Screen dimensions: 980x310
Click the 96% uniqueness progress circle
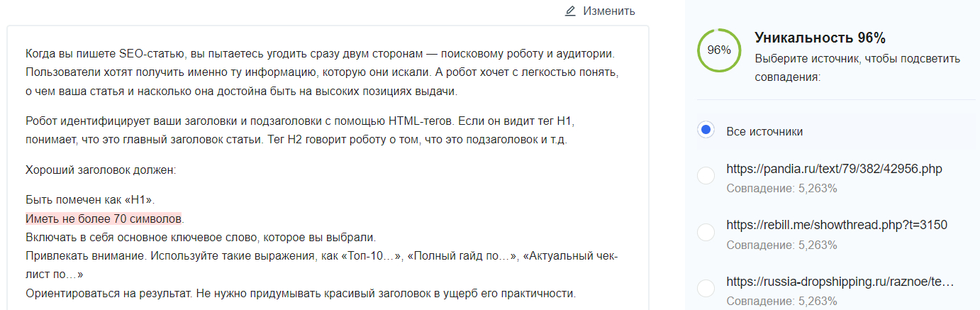point(719,50)
